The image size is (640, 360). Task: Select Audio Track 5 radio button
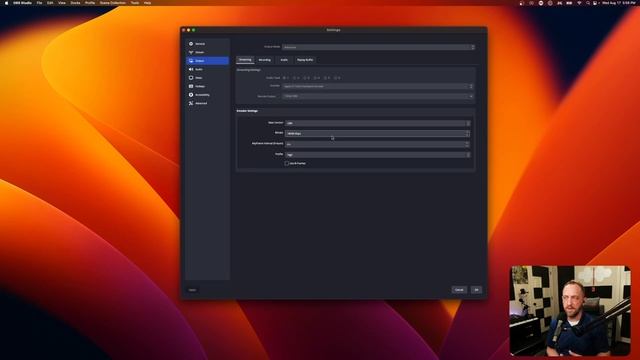point(326,78)
